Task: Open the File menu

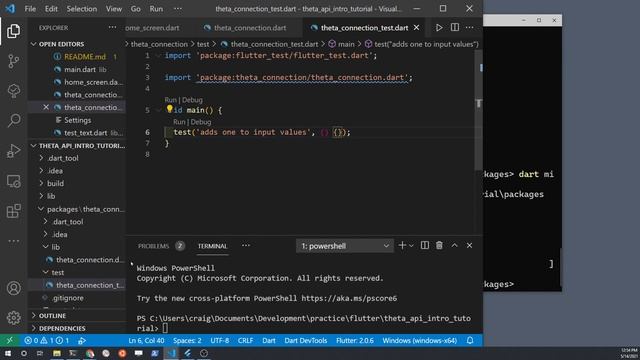Action: [30, 9]
